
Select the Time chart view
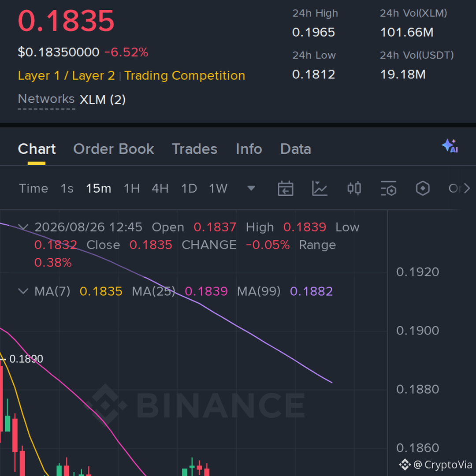(33, 189)
